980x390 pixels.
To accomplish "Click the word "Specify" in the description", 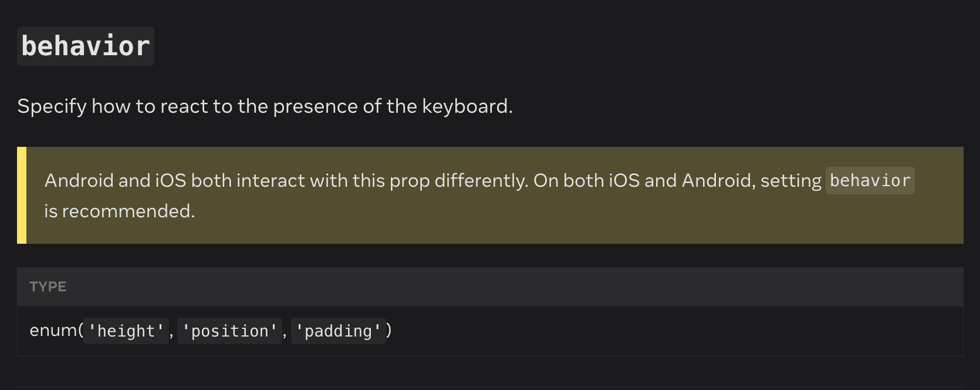I will 52,106.
